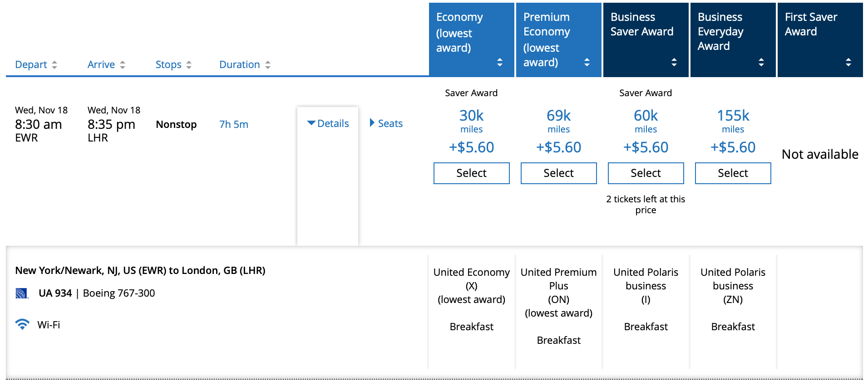This screenshot has width=868, height=381.
Task: Select the 155k miles Business Everyday fare
Action: coord(733,173)
